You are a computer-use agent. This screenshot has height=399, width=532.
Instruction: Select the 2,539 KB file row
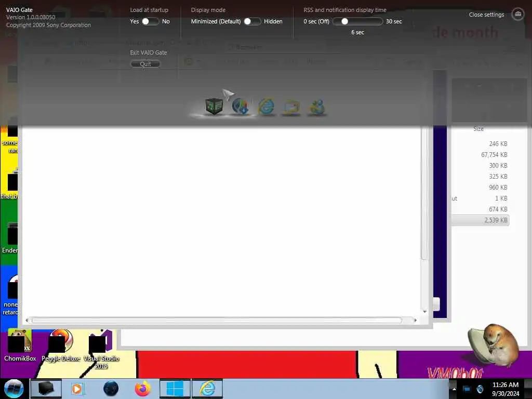pos(480,220)
